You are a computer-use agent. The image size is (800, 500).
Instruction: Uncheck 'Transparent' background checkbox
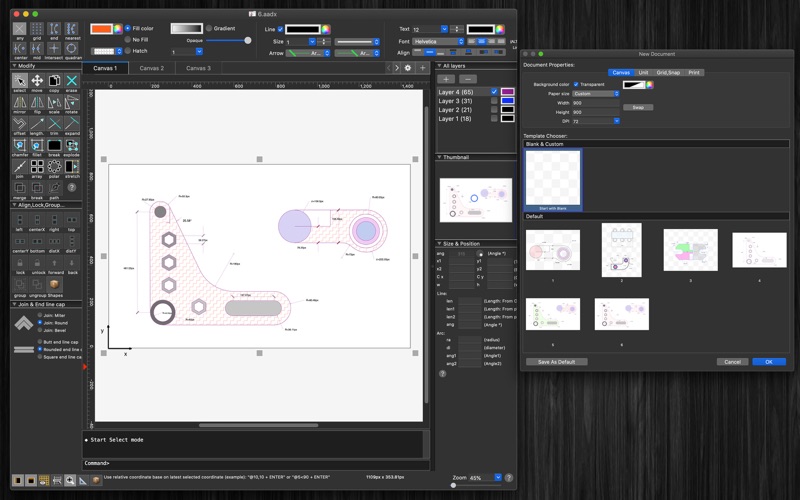click(576, 84)
